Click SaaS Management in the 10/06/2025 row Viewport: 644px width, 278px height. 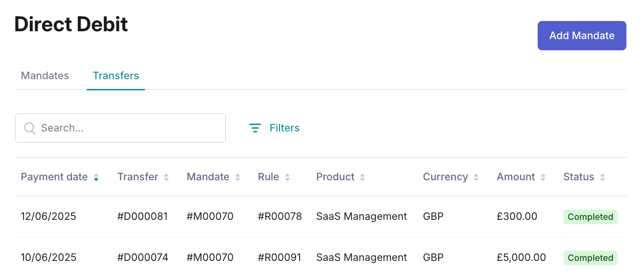362,257
